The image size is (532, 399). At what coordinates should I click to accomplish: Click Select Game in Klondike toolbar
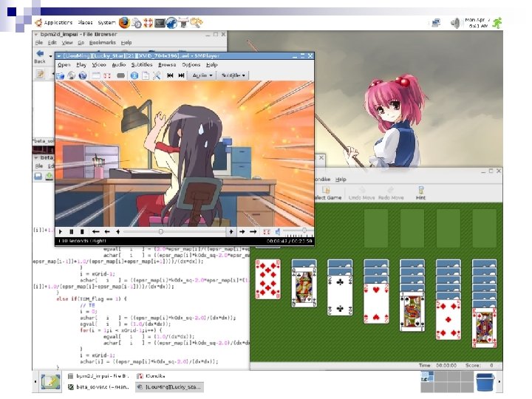(327, 193)
